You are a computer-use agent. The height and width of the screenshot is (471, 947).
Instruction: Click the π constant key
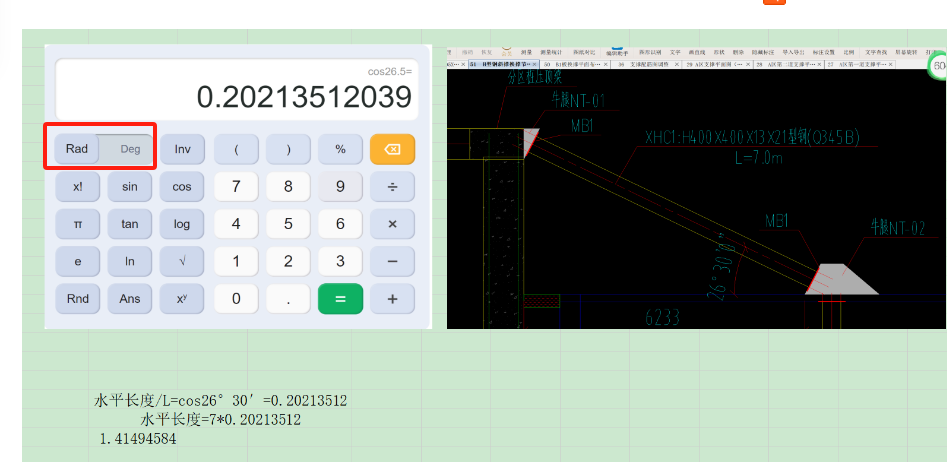click(x=78, y=224)
